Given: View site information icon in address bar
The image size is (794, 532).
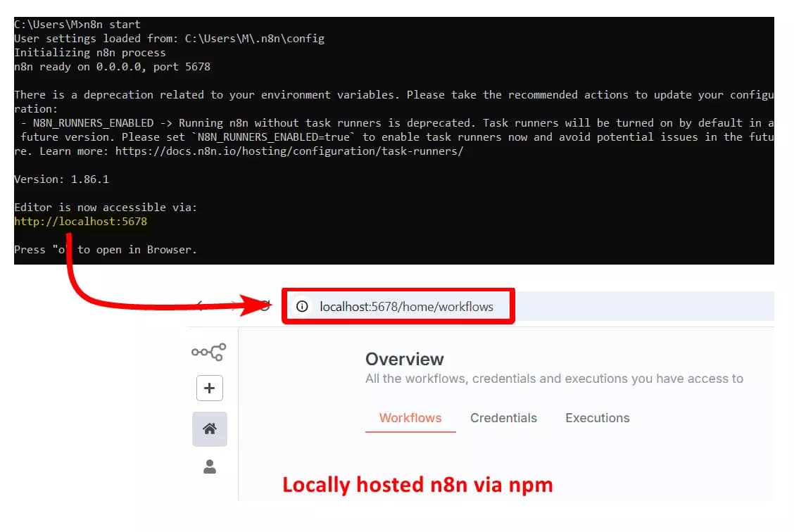Looking at the screenshot, I should point(302,306).
